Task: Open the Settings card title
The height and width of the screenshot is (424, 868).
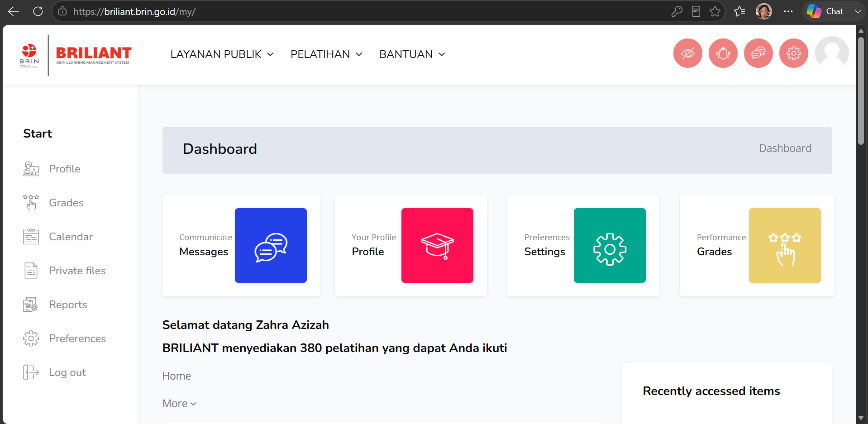Action: coord(545,252)
